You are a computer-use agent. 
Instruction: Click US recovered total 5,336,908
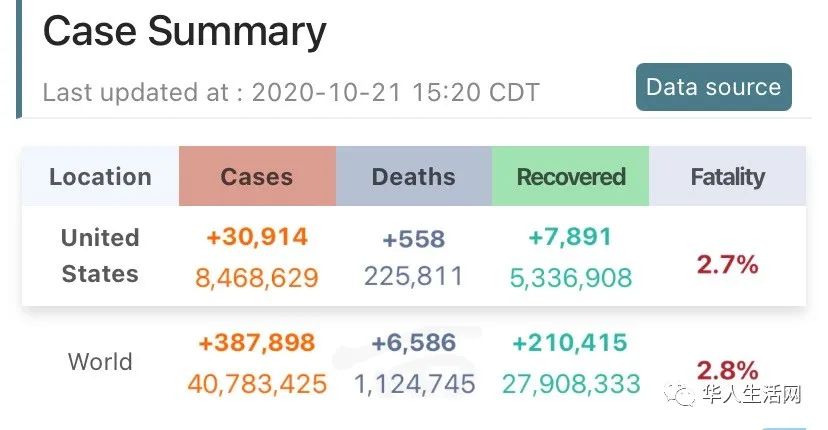570,277
